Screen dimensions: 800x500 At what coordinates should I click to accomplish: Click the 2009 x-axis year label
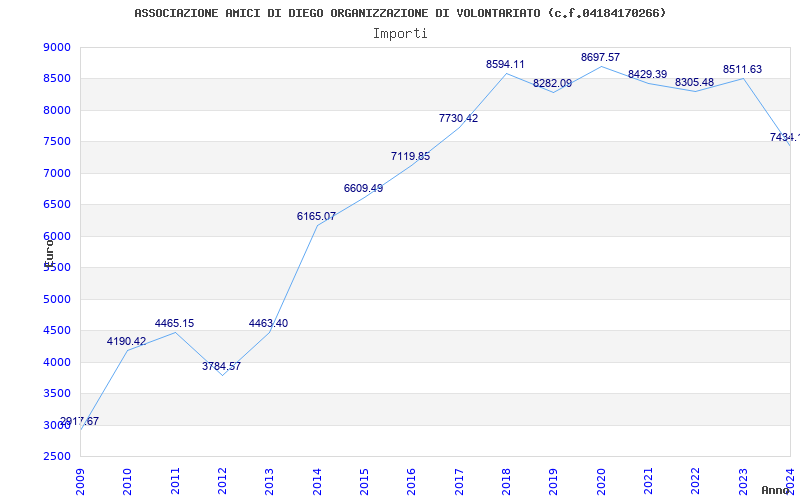click(80, 482)
